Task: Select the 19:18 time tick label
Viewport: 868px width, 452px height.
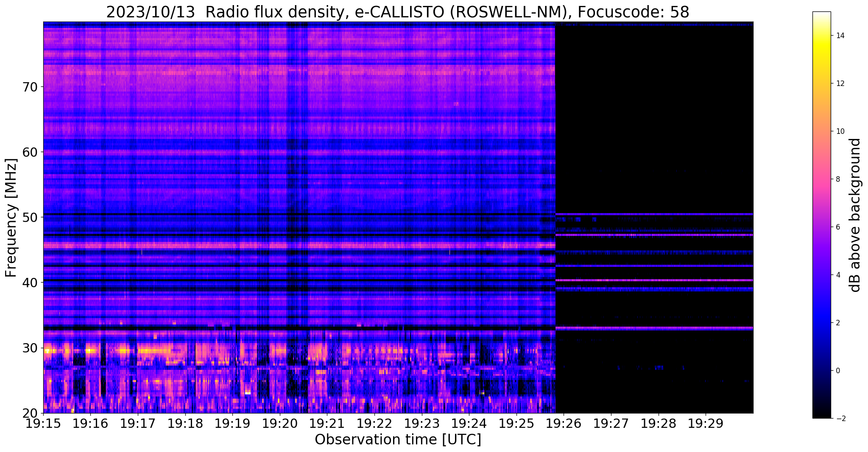Action: coord(185,423)
